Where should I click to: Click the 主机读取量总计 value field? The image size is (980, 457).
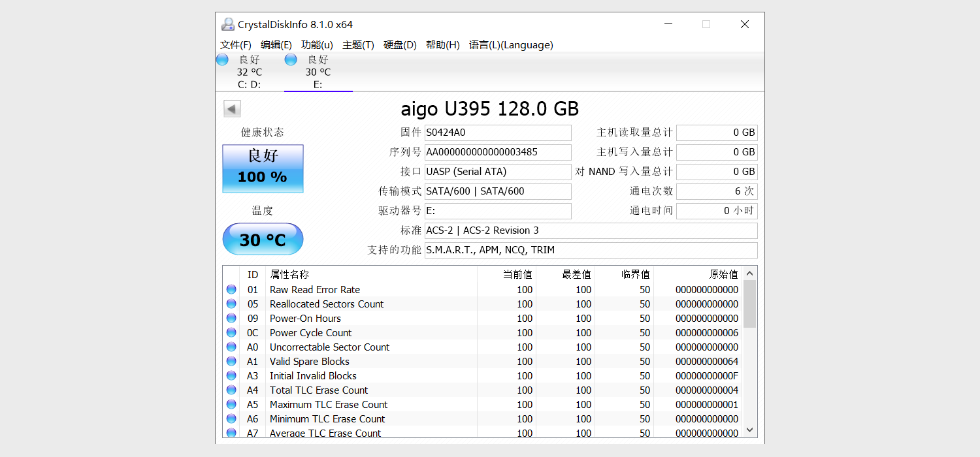pyautogui.click(x=717, y=133)
